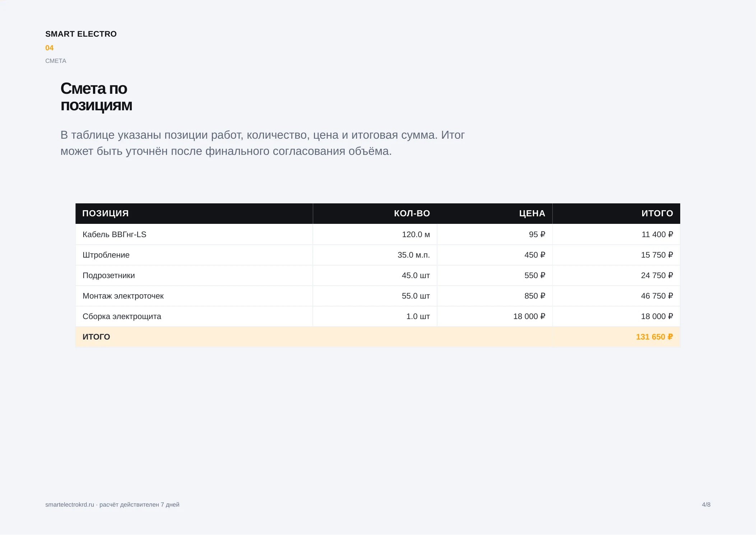
Task: Select the 450 ₽ price cell
Action: (535, 255)
